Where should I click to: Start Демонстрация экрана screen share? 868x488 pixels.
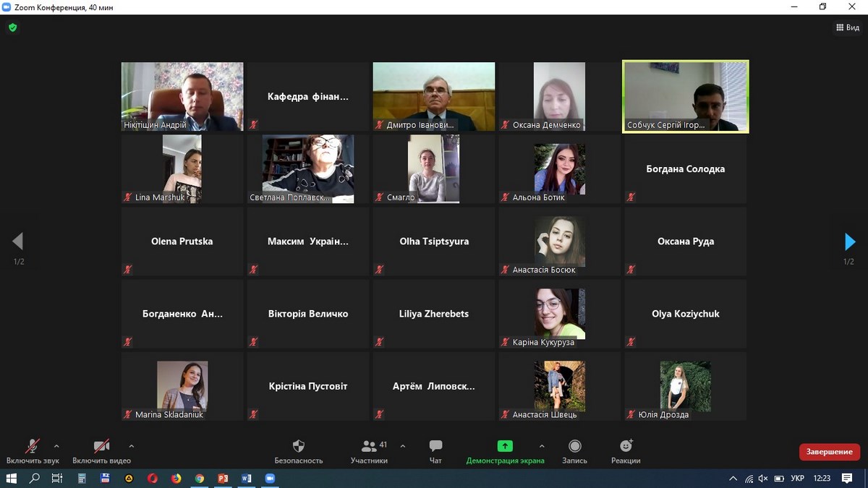coord(505,446)
